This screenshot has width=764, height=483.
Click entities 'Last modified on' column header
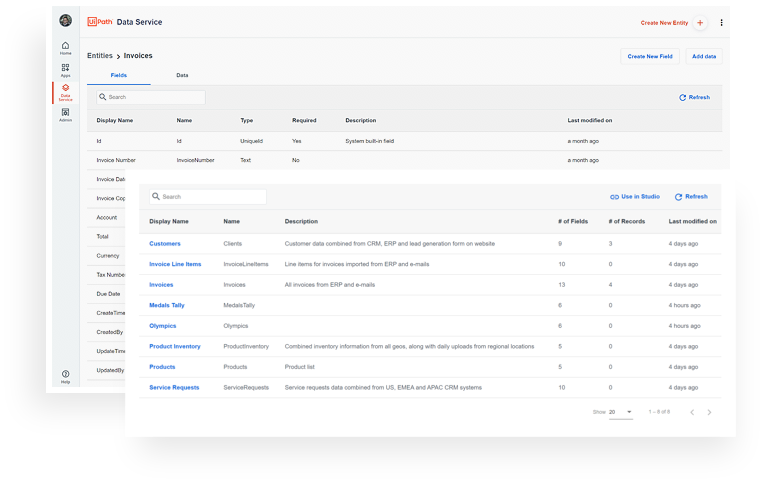(x=692, y=221)
